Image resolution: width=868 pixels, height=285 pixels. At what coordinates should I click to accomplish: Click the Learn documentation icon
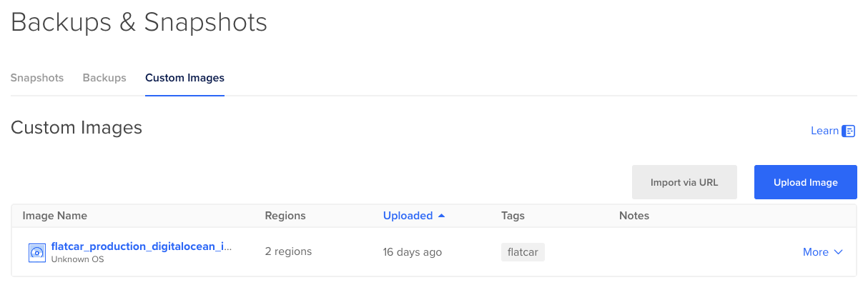click(x=849, y=131)
